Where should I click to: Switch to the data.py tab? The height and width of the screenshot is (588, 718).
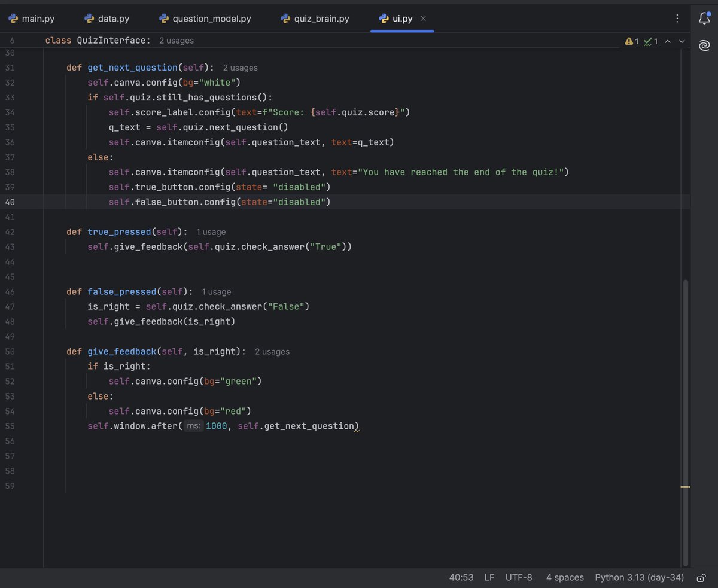pyautogui.click(x=107, y=19)
